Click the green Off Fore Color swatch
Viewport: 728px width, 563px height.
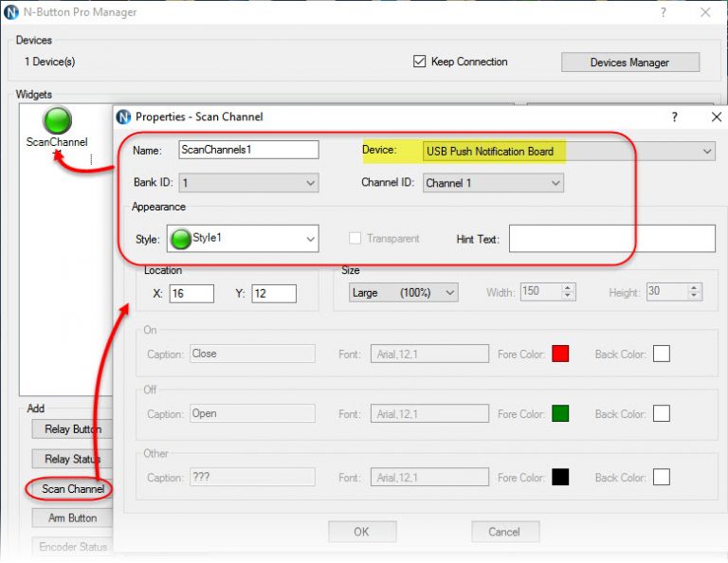click(560, 414)
